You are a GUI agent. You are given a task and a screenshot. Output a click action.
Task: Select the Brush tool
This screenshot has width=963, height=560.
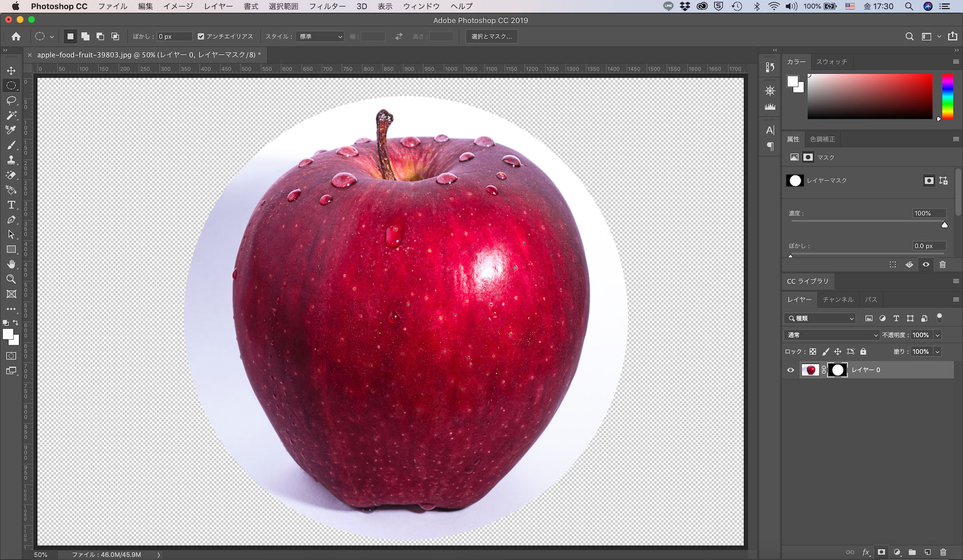click(11, 145)
